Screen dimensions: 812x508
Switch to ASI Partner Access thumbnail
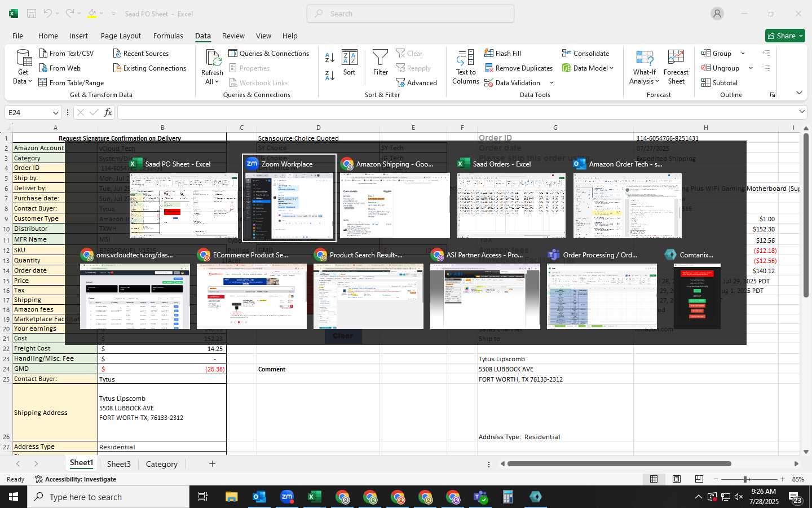485,289
